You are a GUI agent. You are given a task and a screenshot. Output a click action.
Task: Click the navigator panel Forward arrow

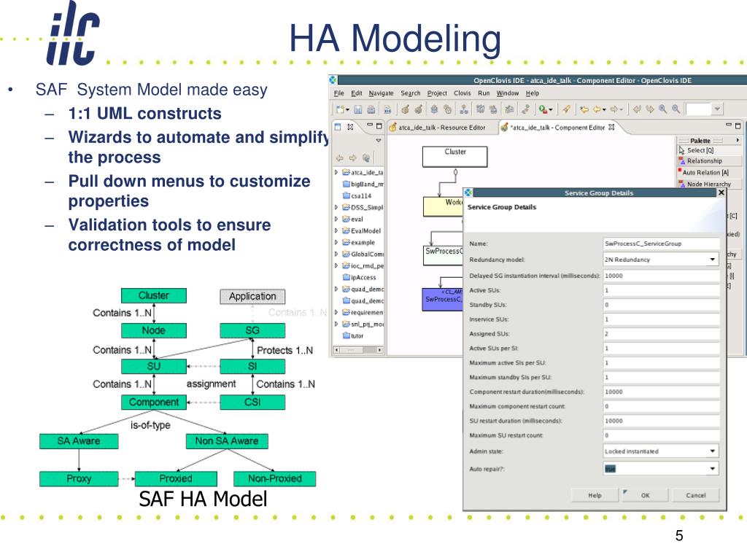[x=352, y=158]
